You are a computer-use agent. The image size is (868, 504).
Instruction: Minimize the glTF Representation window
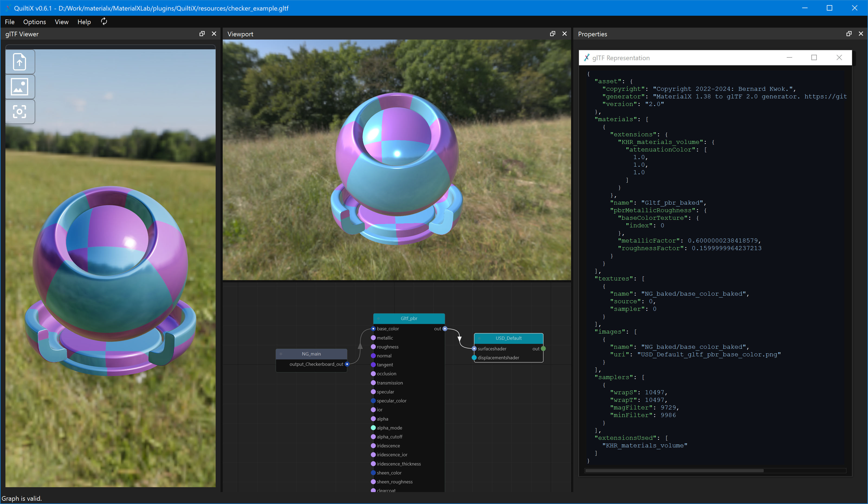(x=789, y=57)
